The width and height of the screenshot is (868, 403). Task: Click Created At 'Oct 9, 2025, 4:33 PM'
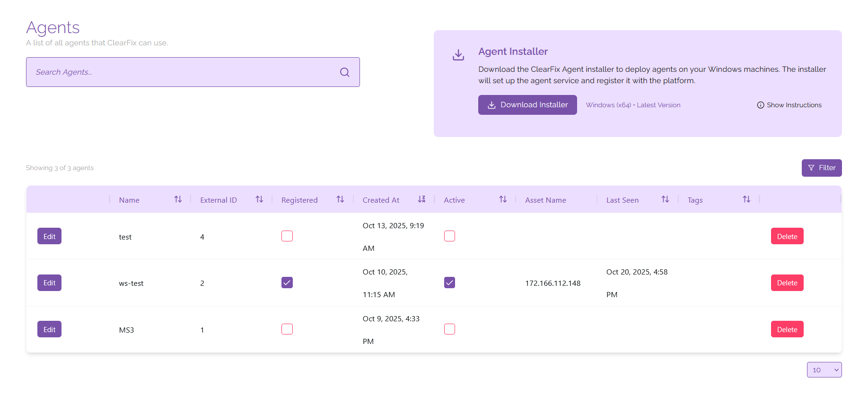point(391,330)
